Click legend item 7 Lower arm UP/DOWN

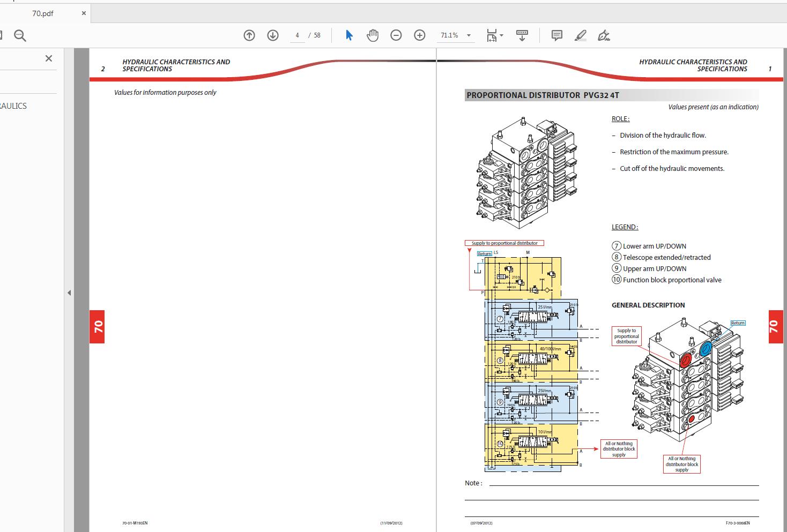[649, 246]
